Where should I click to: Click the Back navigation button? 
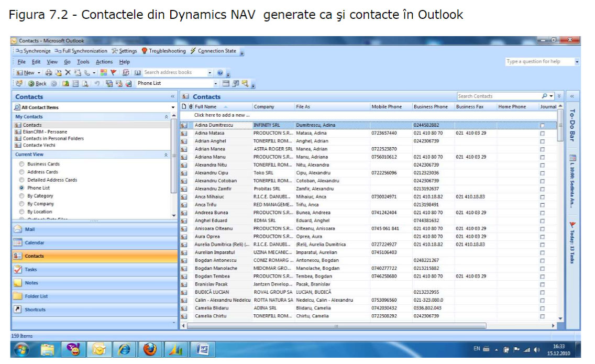[37, 83]
